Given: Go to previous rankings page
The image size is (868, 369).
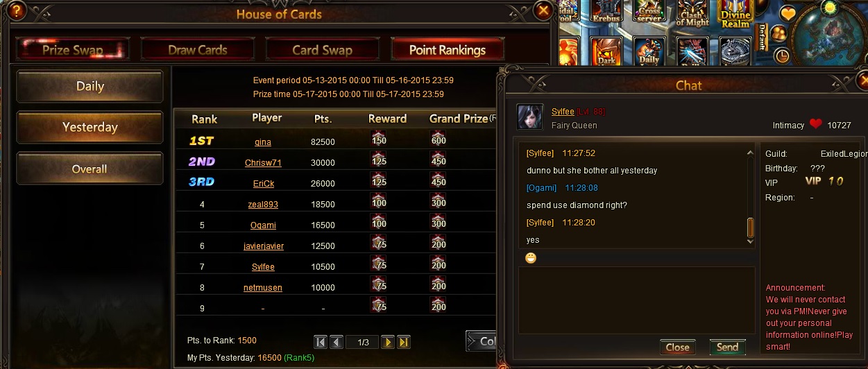Looking at the screenshot, I should (337, 342).
